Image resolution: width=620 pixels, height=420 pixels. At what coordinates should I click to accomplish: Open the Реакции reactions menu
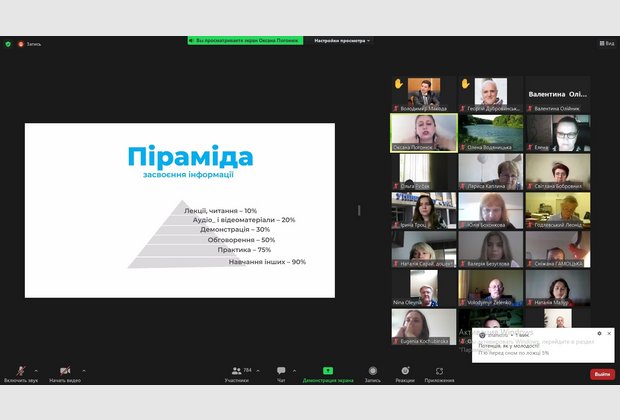click(404, 371)
